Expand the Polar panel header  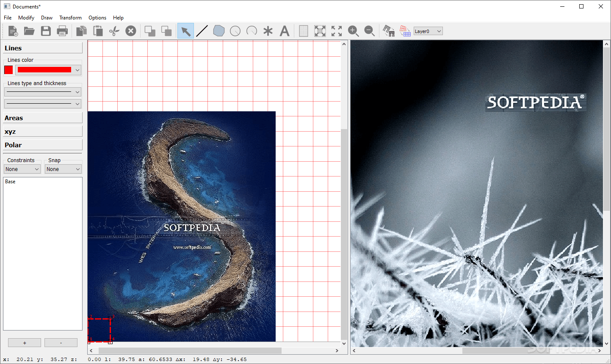pos(43,145)
